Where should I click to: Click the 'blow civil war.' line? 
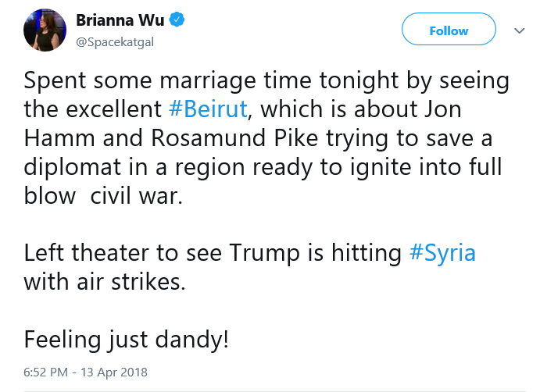click(103, 195)
